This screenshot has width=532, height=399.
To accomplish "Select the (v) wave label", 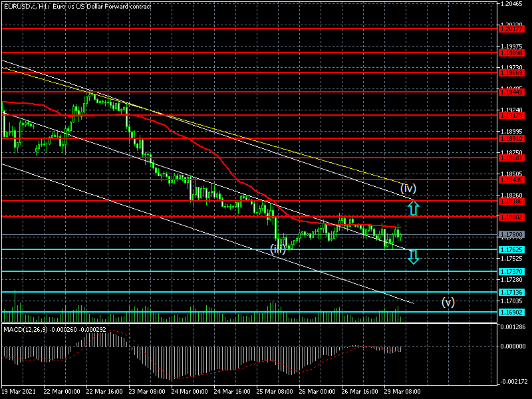I will 448,302.
